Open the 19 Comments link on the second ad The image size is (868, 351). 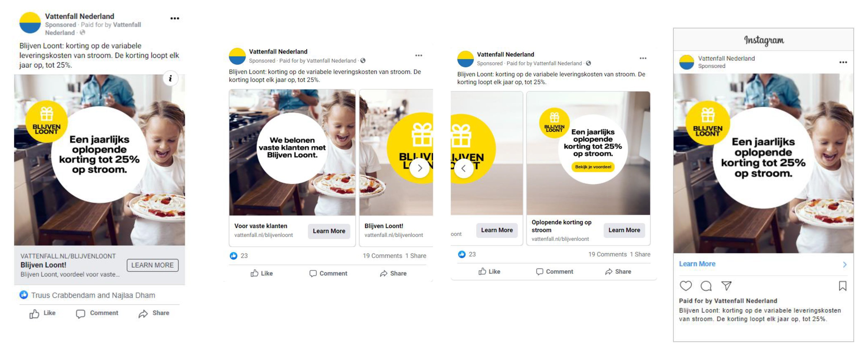(382, 256)
